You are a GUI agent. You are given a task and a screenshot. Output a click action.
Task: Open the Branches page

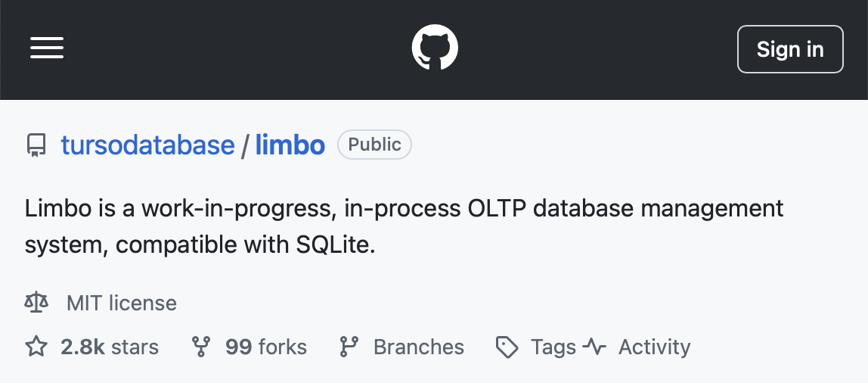point(419,347)
